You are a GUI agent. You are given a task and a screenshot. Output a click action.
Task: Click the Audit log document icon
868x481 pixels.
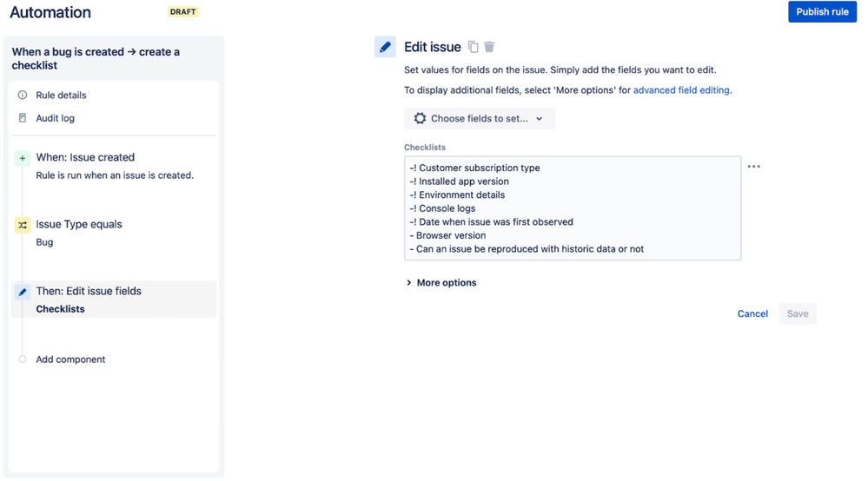22,118
